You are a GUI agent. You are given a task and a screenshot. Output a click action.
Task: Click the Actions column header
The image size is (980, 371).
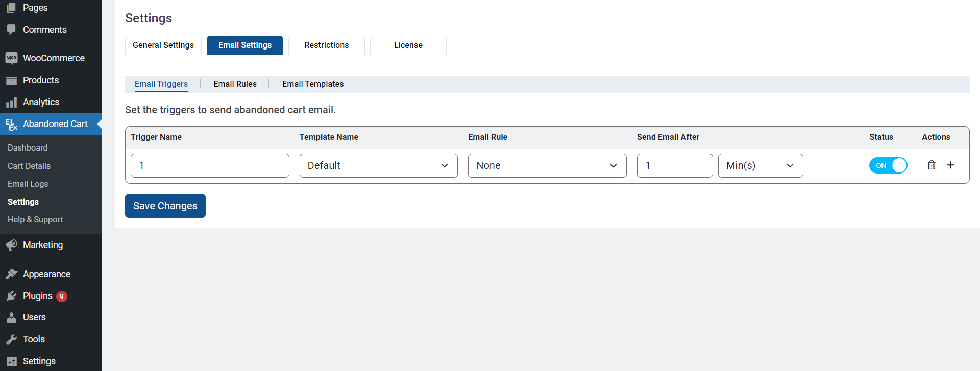click(936, 137)
